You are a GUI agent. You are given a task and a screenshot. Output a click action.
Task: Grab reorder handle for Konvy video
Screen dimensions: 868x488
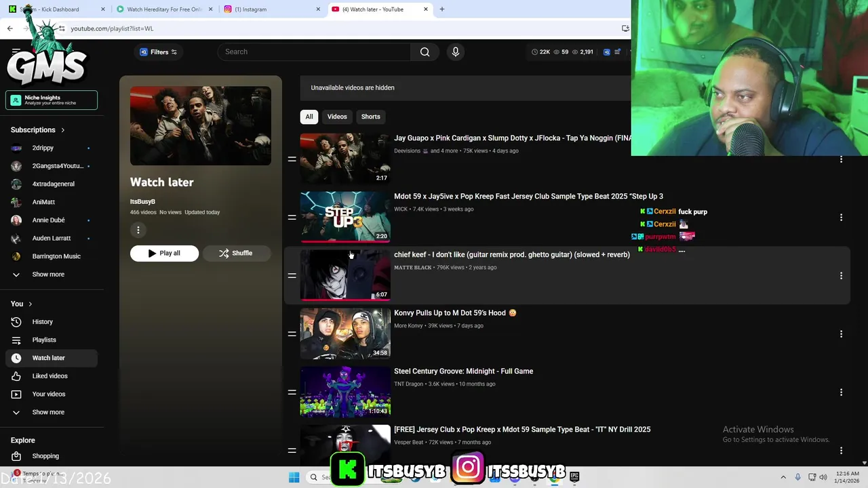click(x=292, y=334)
